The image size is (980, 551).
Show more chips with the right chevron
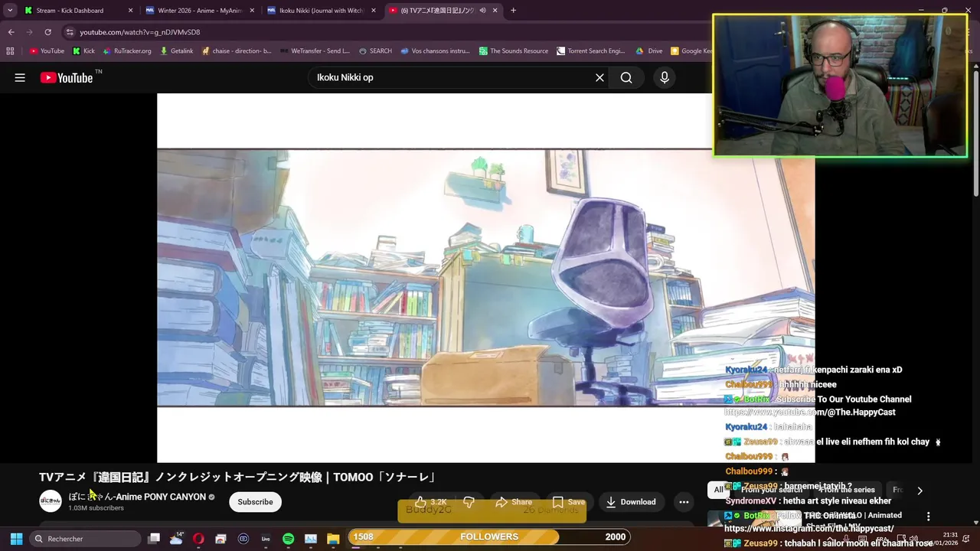[920, 491]
